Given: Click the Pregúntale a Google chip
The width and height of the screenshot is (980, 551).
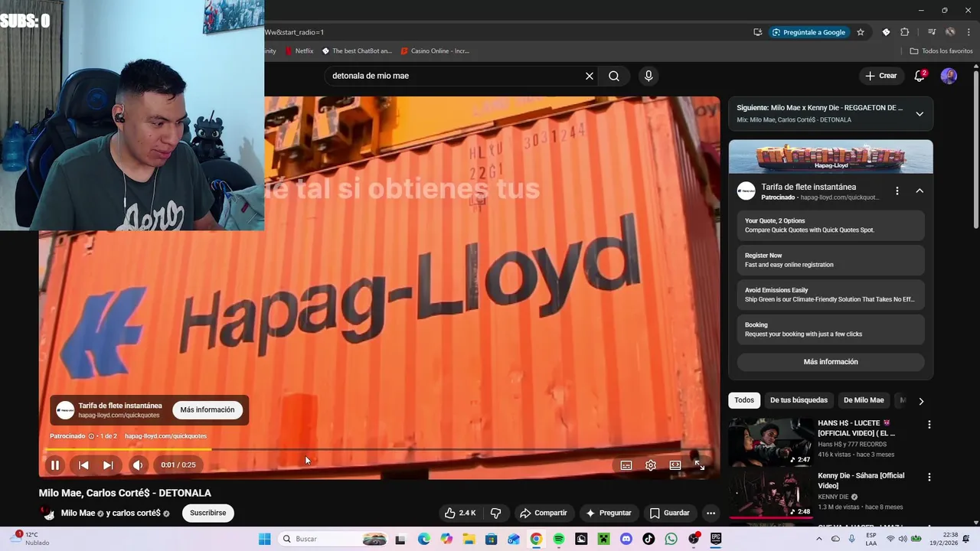Looking at the screenshot, I should tap(808, 32).
